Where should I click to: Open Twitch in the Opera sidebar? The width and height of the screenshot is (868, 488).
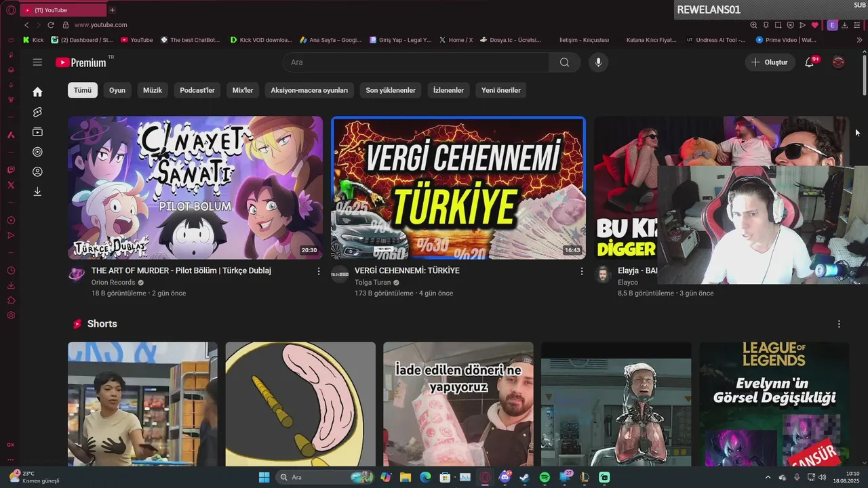(11, 170)
